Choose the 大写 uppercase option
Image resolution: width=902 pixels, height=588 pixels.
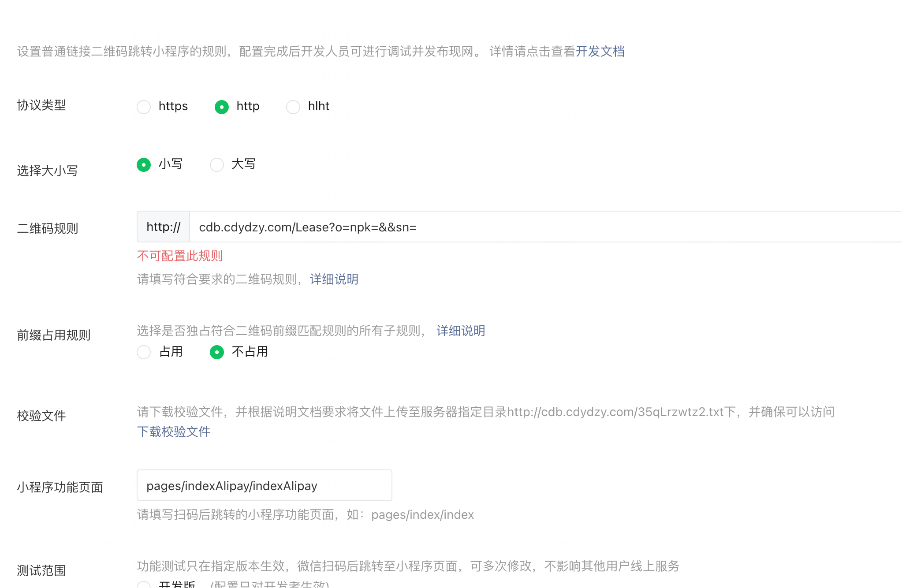(216, 165)
